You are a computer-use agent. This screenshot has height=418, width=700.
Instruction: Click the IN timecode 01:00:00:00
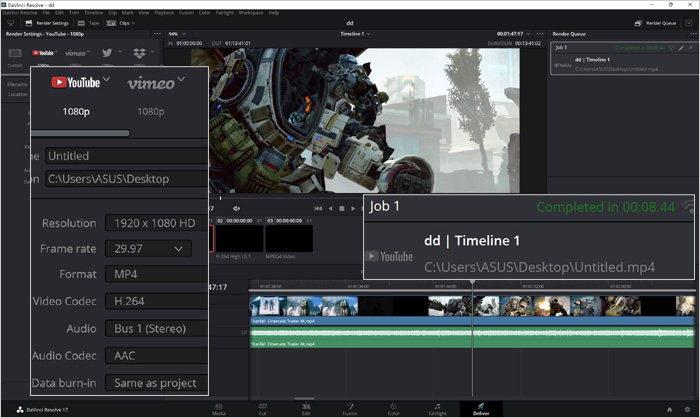coord(189,43)
